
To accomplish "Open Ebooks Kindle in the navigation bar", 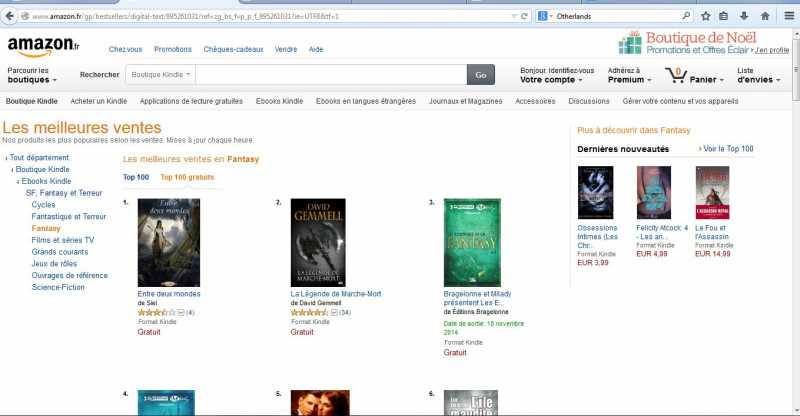I will 279,101.
